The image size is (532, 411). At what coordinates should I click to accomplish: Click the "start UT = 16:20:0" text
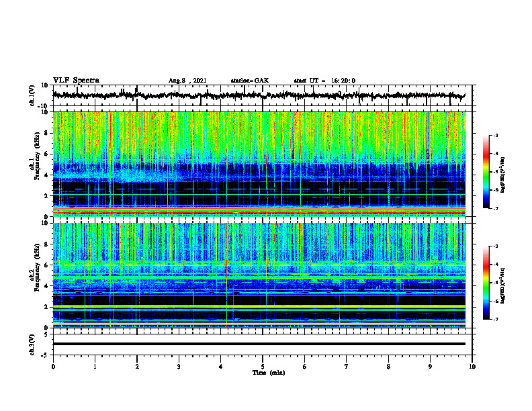pyautogui.click(x=324, y=81)
